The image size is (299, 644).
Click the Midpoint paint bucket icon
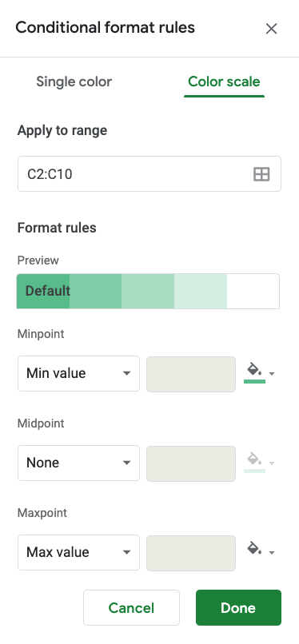pos(255,462)
